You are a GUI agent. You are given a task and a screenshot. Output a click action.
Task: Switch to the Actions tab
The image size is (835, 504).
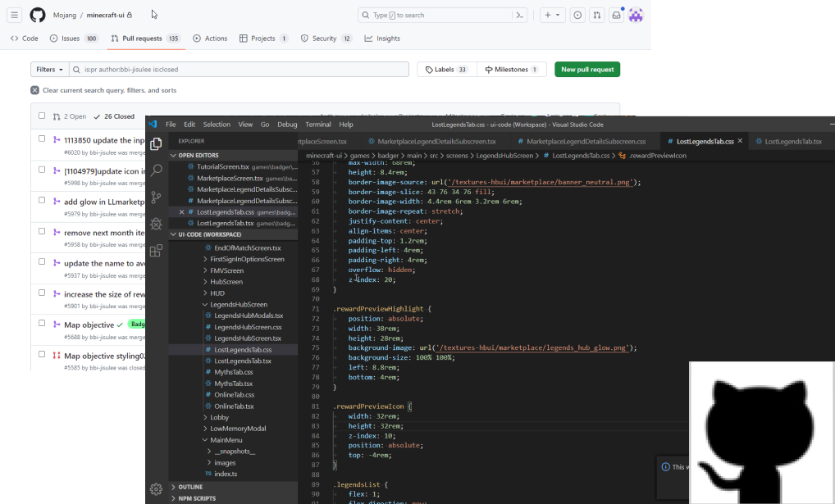coord(210,39)
